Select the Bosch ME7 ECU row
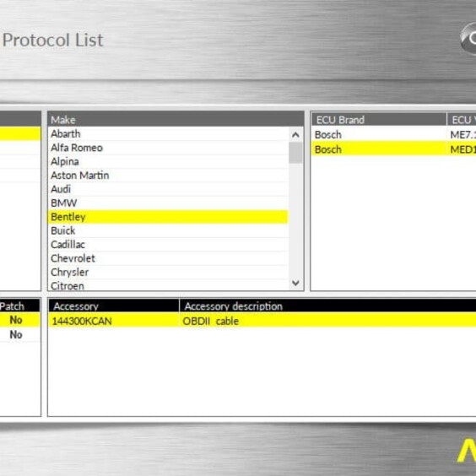 click(x=393, y=134)
